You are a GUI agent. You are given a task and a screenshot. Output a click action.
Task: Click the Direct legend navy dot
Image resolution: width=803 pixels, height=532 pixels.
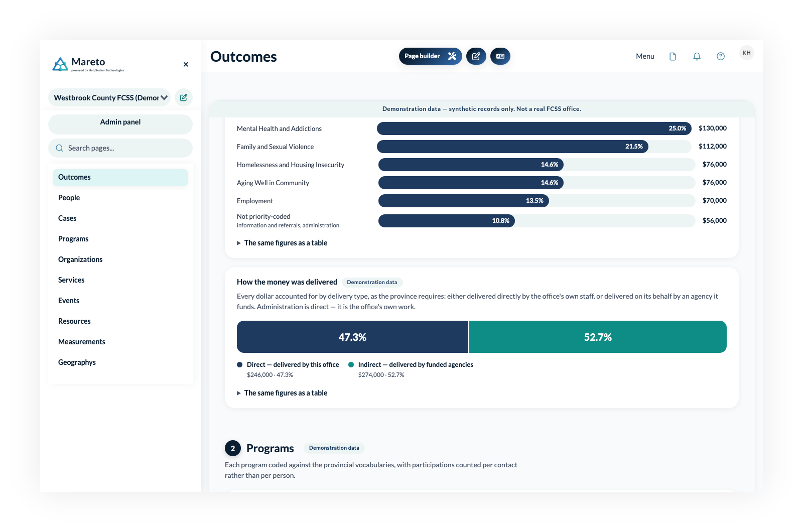(239, 365)
